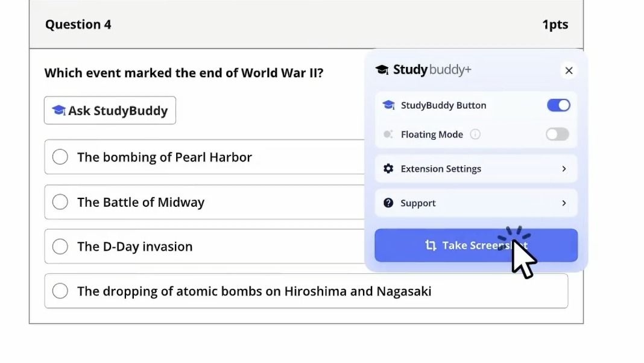Click The Battle of Midway answer text
The width and height of the screenshot is (644, 363).
click(141, 202)
